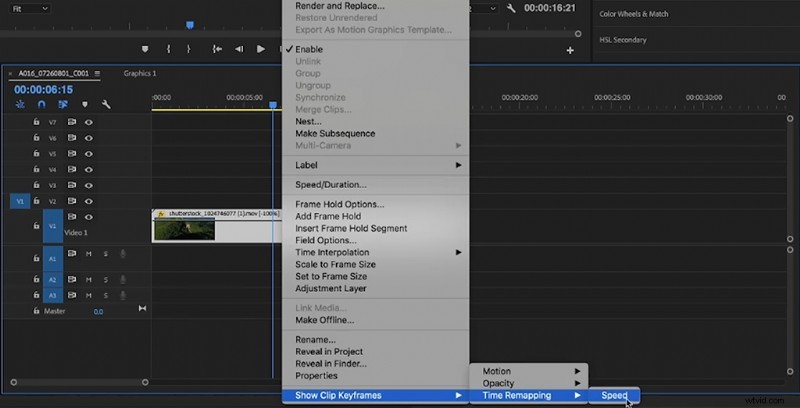
Task: Close the A016_07260801_C001 sequence tab
Action: pyautogui.click(x=11, y=74)
